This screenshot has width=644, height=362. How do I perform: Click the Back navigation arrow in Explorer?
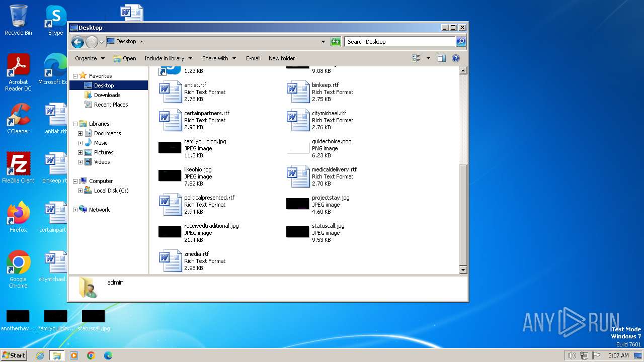(x=77, y=42)
